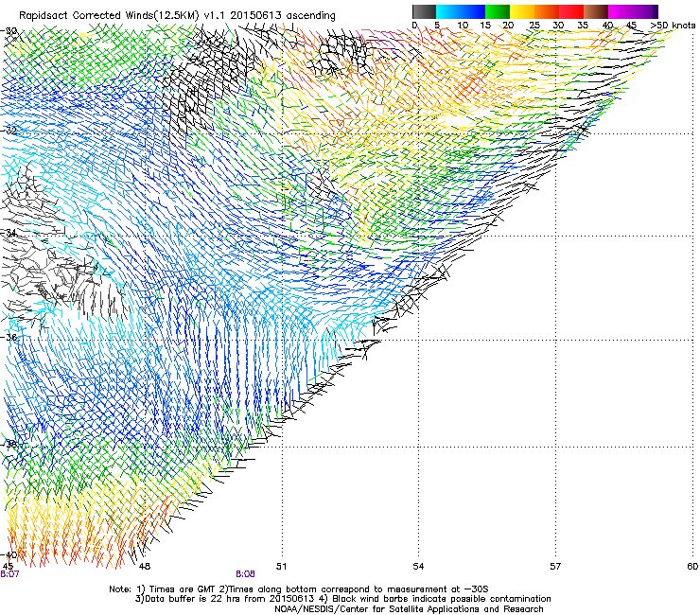
Task: Click the '-32' latitude axis label
Action: 9,131
